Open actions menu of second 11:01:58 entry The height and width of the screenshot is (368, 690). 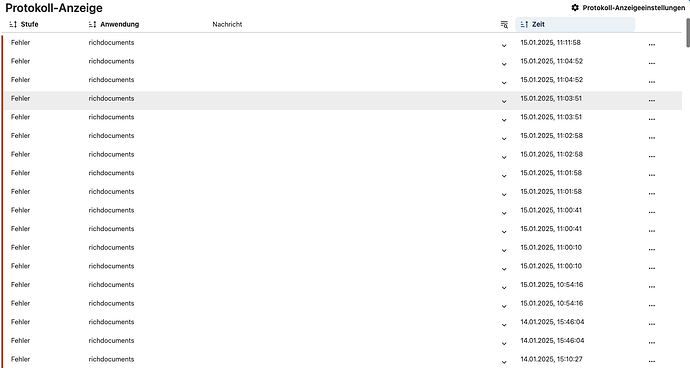pyautogui.click(x=652, y=194)
